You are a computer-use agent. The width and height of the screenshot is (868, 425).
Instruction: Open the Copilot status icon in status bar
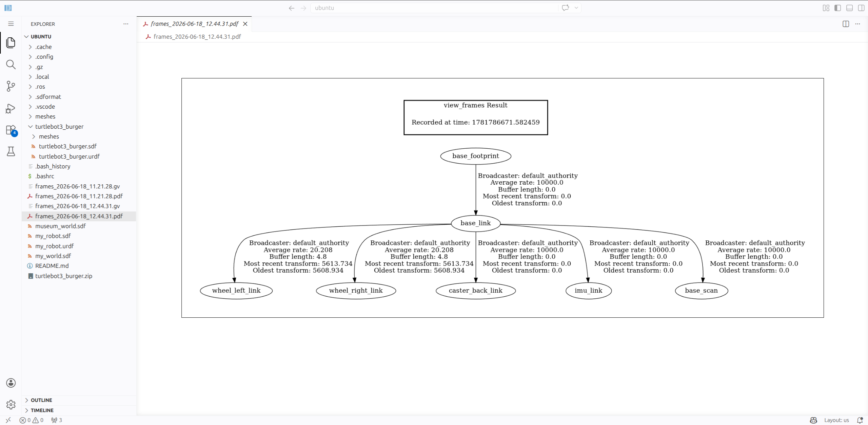coord(813,420)
